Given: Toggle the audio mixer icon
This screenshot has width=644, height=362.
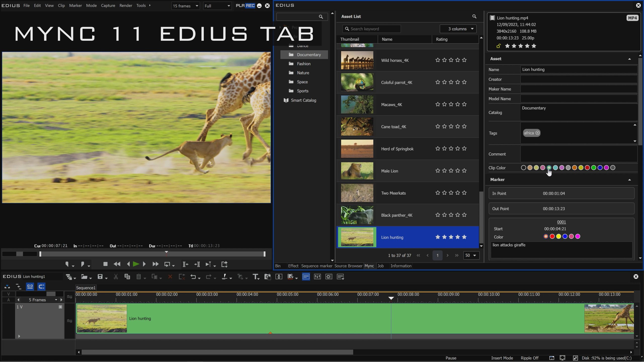Looking at the screenshot, I should [317, 277].
